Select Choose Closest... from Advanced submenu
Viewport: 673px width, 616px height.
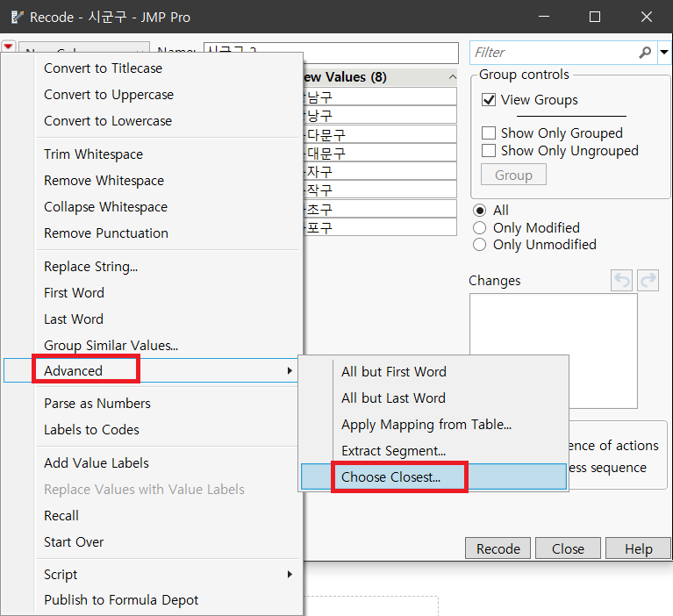[x=391, y=477]
